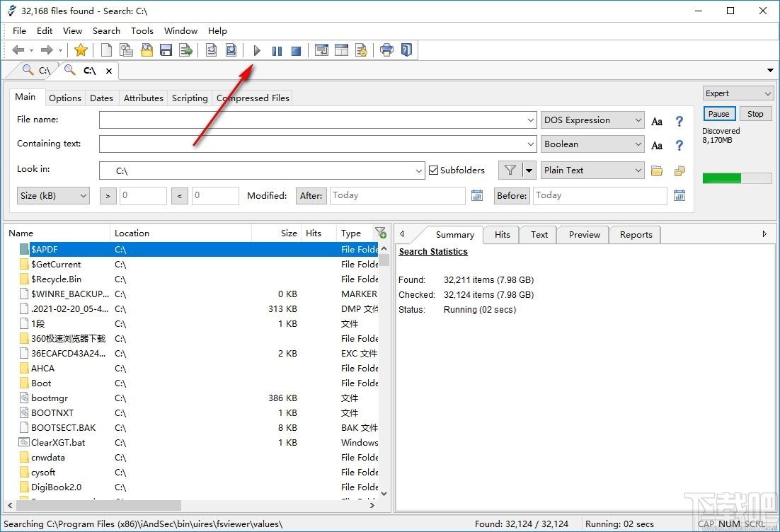Click help question mark for File name
The image size is (780, 532).
679,121
